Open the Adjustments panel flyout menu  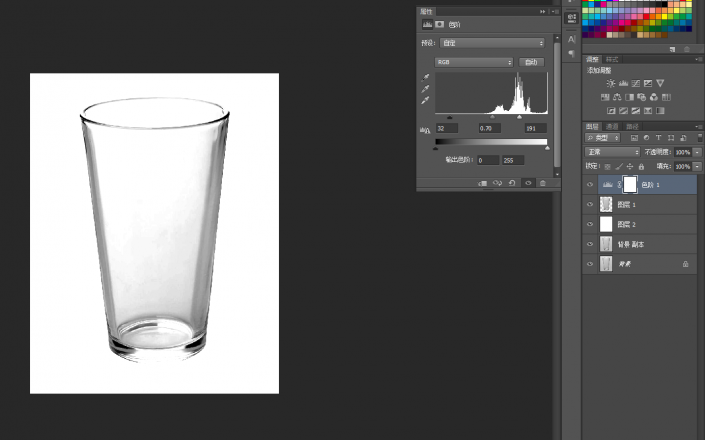698,59
